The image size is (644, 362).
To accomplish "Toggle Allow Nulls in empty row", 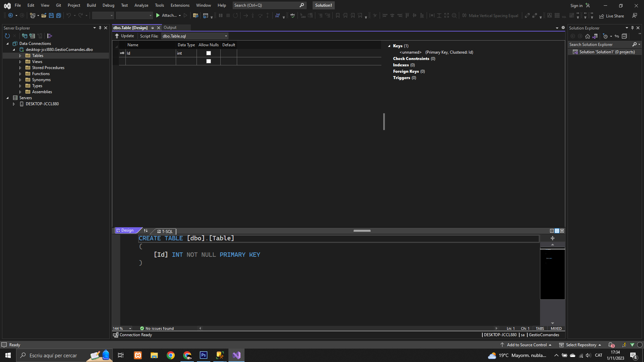I will pos(208,61).
